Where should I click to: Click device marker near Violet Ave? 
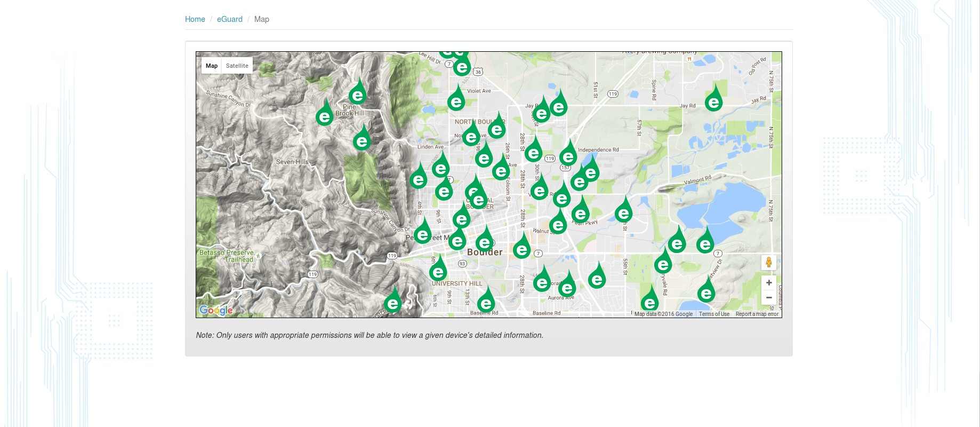click(456, 98)
